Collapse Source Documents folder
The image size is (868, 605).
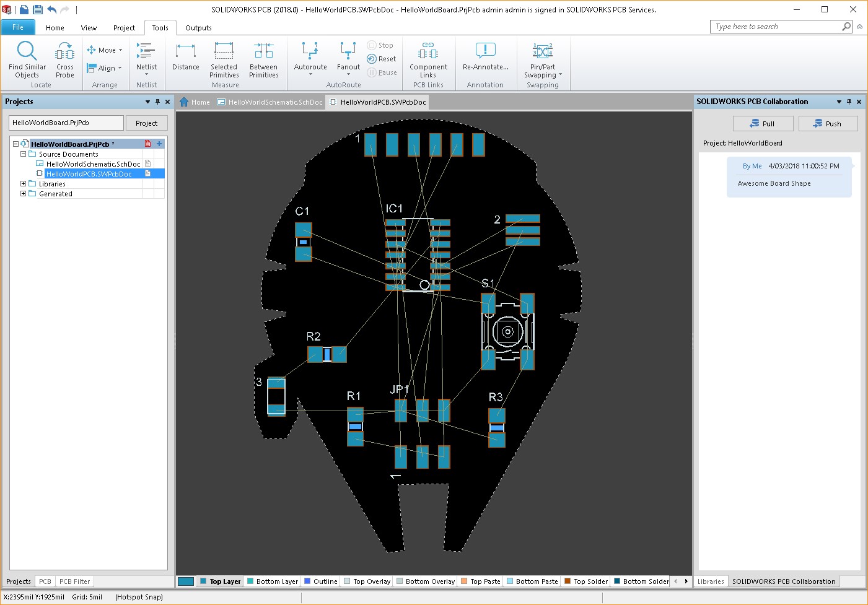click(23, 154)
